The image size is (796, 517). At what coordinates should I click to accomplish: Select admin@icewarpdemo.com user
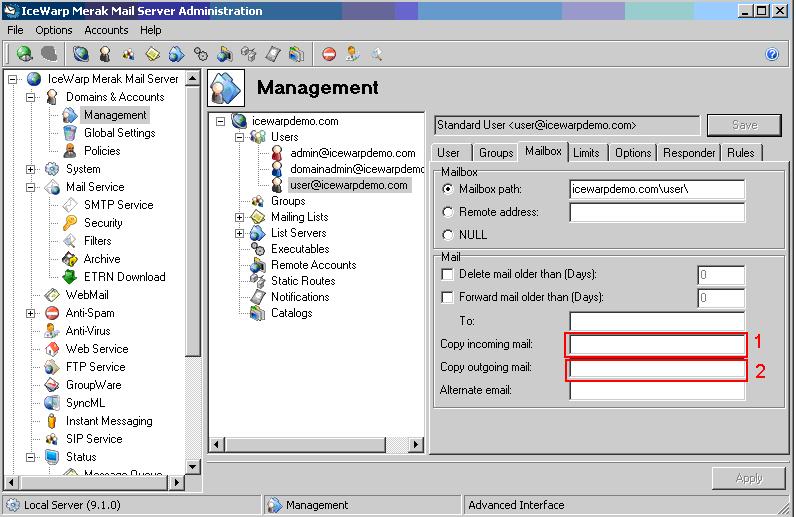point(353,153)
